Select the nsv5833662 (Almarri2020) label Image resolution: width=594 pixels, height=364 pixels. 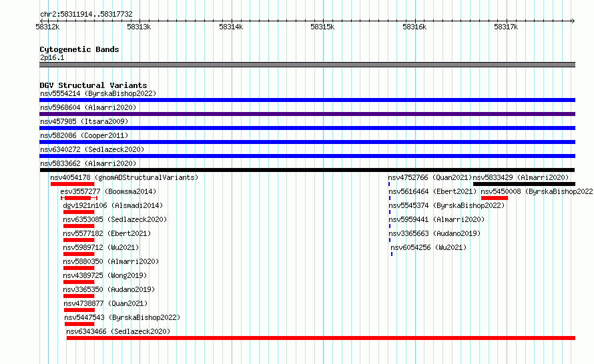point(88,163)
